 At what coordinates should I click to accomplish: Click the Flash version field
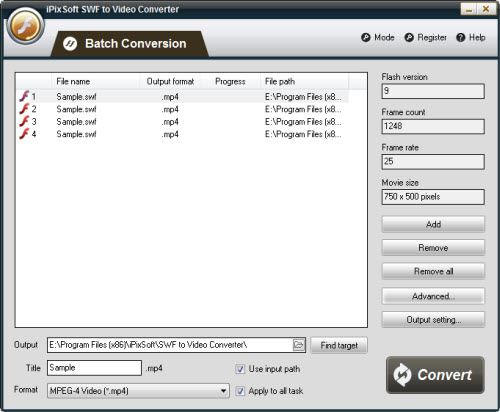433,91
